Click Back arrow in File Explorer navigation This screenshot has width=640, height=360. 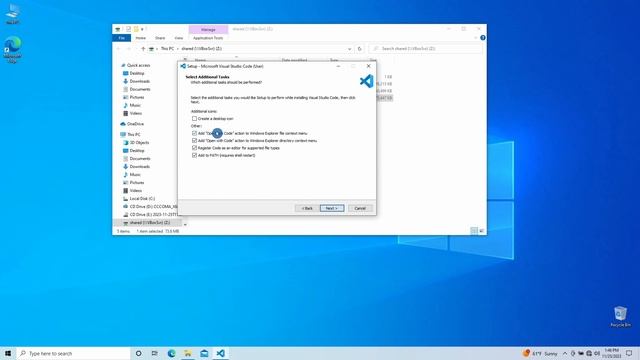pyautogui.click(x=118, y=49)
